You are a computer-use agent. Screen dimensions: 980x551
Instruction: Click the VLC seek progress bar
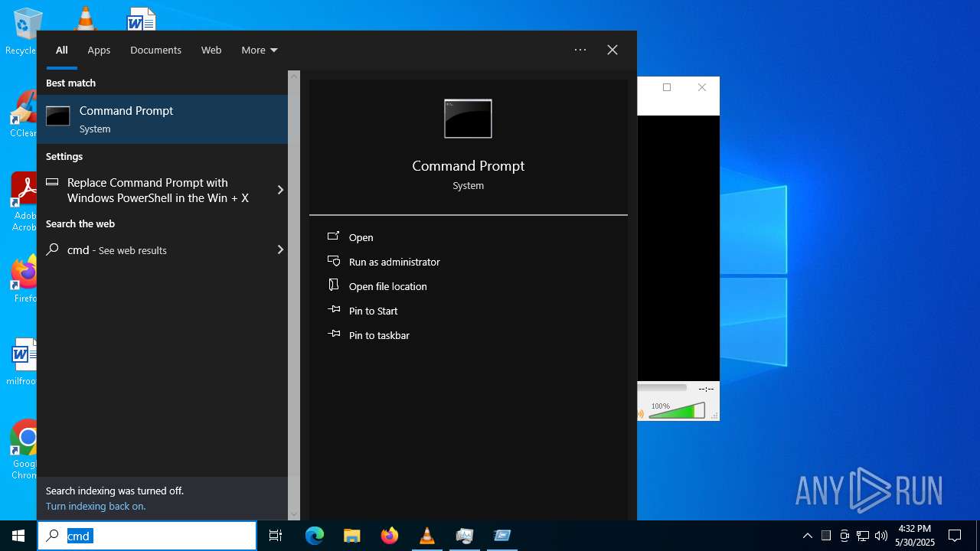[662, 388]
